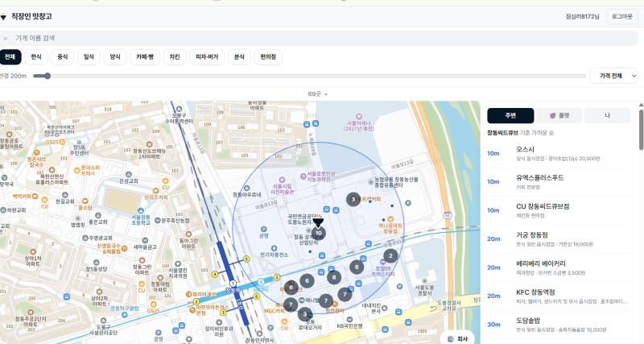
Task: Open the KFC 창동역점 list entry
Action: 559,296
